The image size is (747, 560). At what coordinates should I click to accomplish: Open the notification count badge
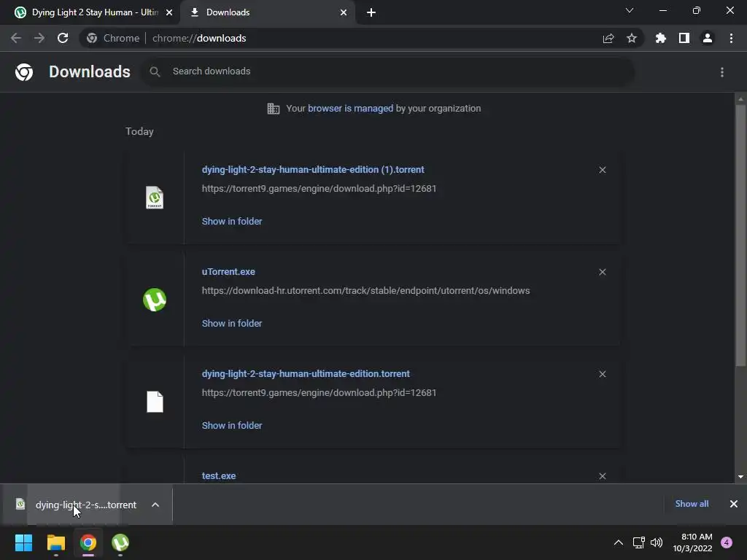tap(727, 542)
